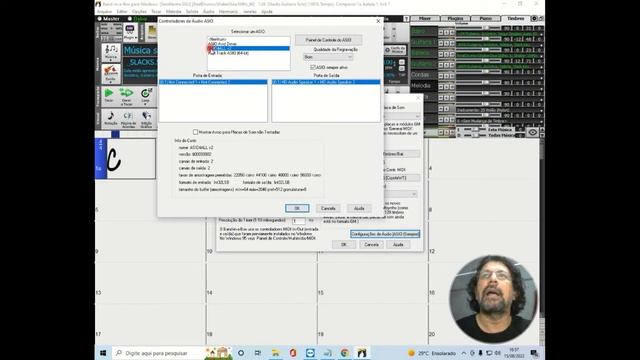Click the help question-mark icon beside Mixer tab
Screen dimensions: 640x360
point(406,19)
